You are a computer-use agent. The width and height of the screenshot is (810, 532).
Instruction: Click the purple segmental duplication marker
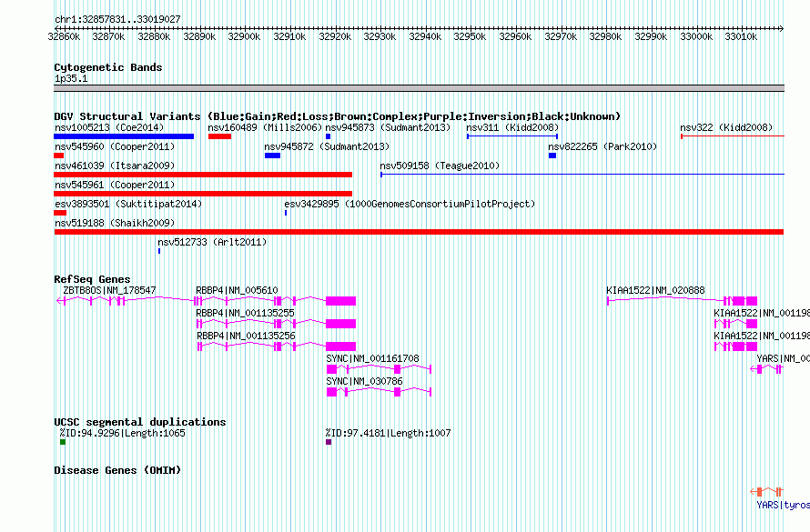click(x=329, y=442)
